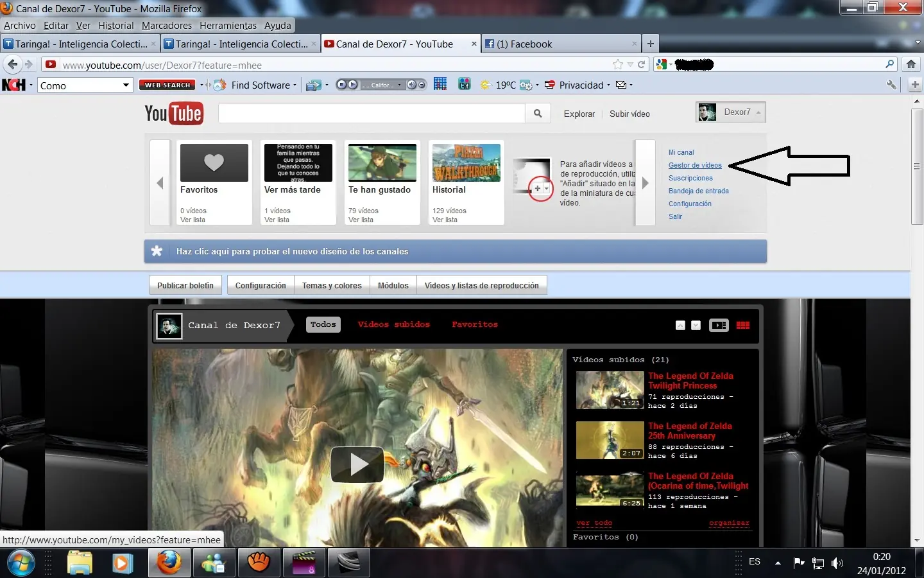Click the 'Temas y colores' button
Image resolution: width=924 pixels, height=578 pixels.
click(332, 285)
